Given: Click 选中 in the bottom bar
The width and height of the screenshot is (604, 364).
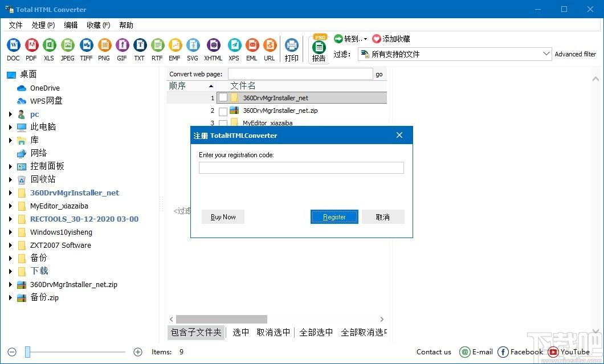Looking at the screenshot, I should click(241, 332).
